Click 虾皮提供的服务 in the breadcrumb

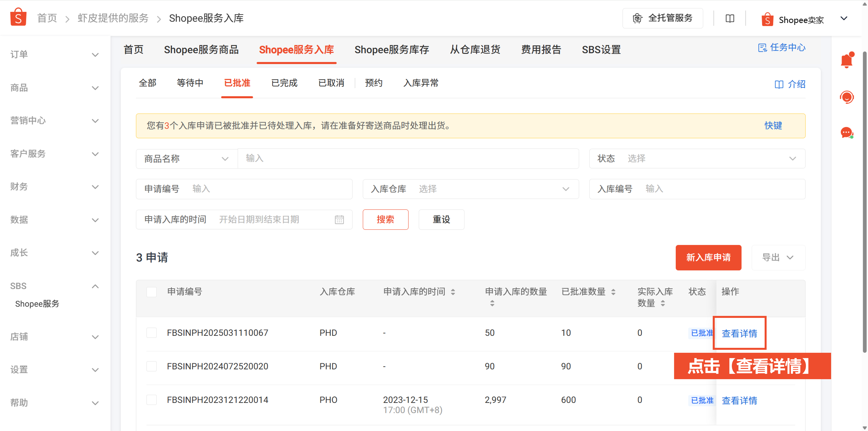113,18
